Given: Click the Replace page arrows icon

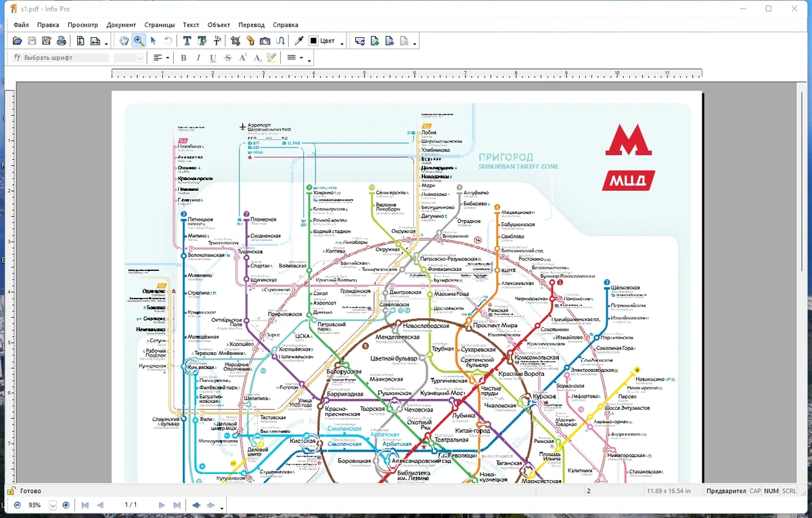Looking at the screenshot, I should point(360,41).
